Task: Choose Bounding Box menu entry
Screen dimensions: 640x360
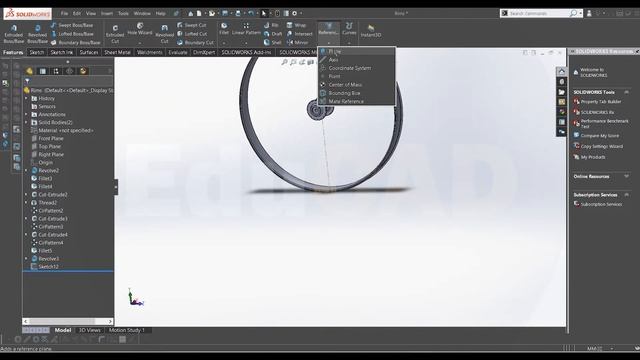Action: coord(356,93)
